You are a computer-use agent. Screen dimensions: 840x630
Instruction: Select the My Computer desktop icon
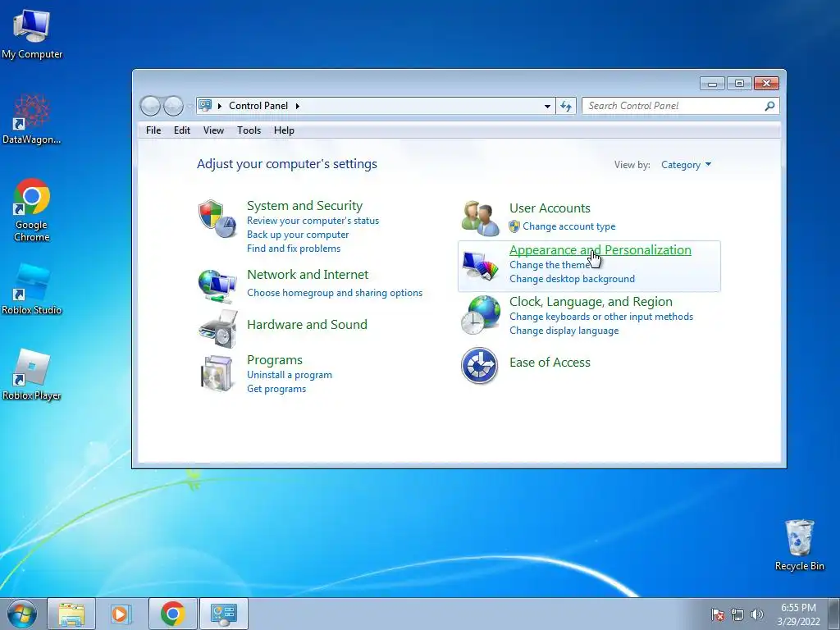(32, 33)
